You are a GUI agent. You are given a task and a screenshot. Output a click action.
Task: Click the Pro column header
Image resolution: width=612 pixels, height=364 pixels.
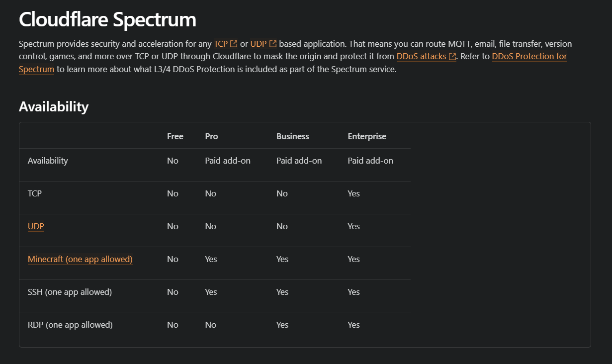coord(211,136)
